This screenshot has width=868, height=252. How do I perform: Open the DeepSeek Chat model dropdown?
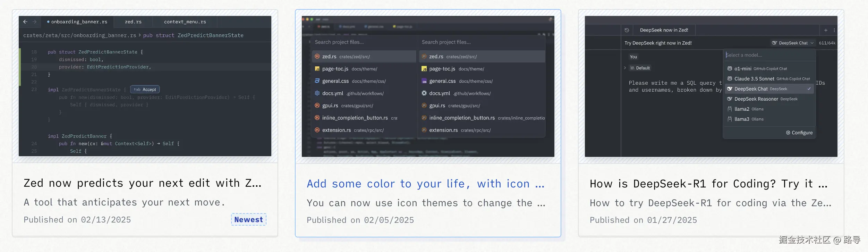coord(792,43)
